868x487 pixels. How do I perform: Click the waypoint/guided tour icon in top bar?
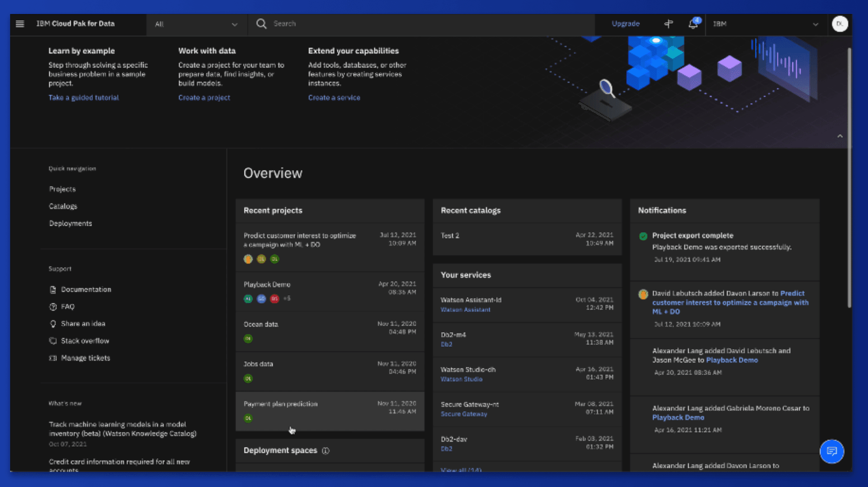(x=668, y=24)
